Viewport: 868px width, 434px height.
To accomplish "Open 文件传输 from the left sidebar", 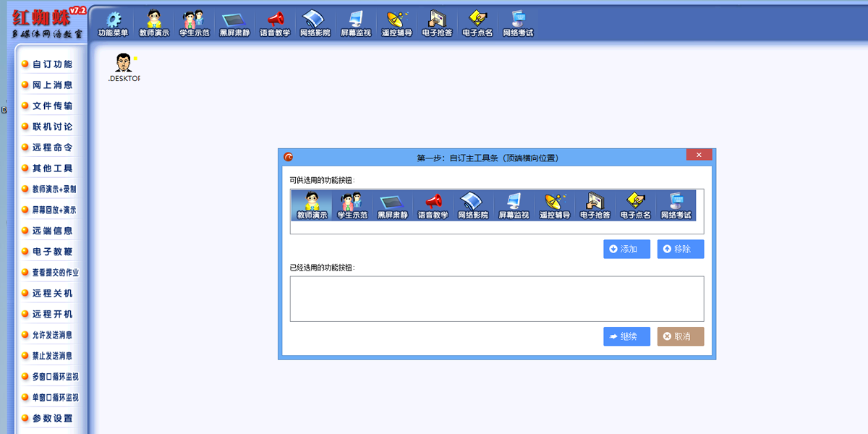I will (x=48, y=106).
